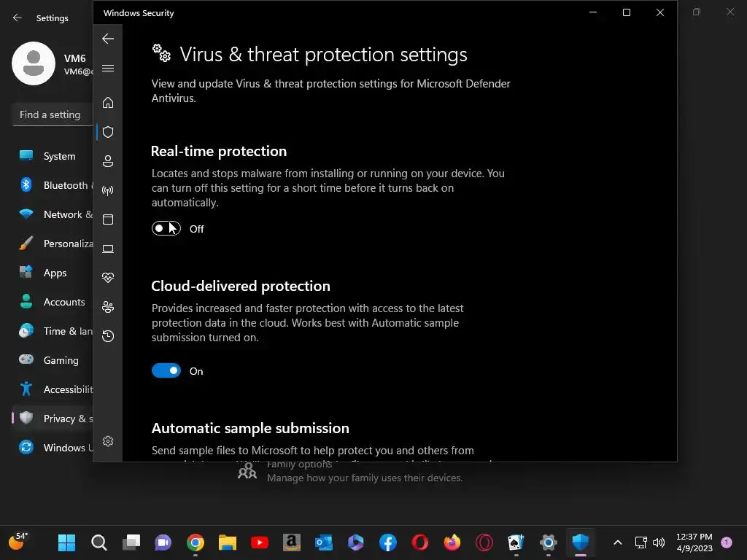Viewport: 747px width, 560px height.
Task: Open App & browser control icon
Action: pyautogui.click(x=108, y=219)
